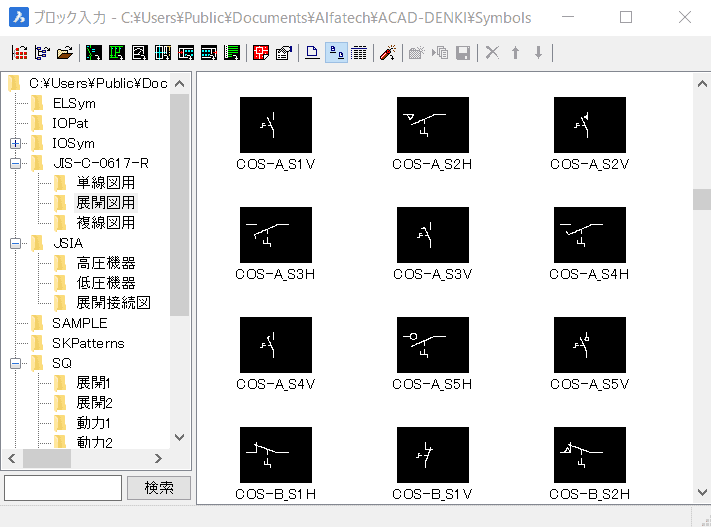Viewport: 711px width, 527px height.
Task: Click the green wiring diagram icon on black
Action: click(93, 53)
